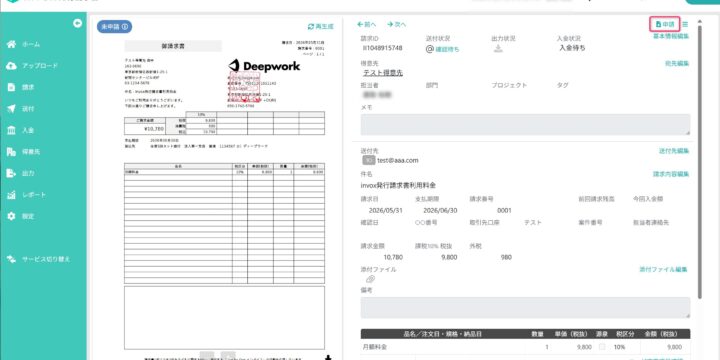
Task: Open the 請求 invoice document icon
Action: 11,87
